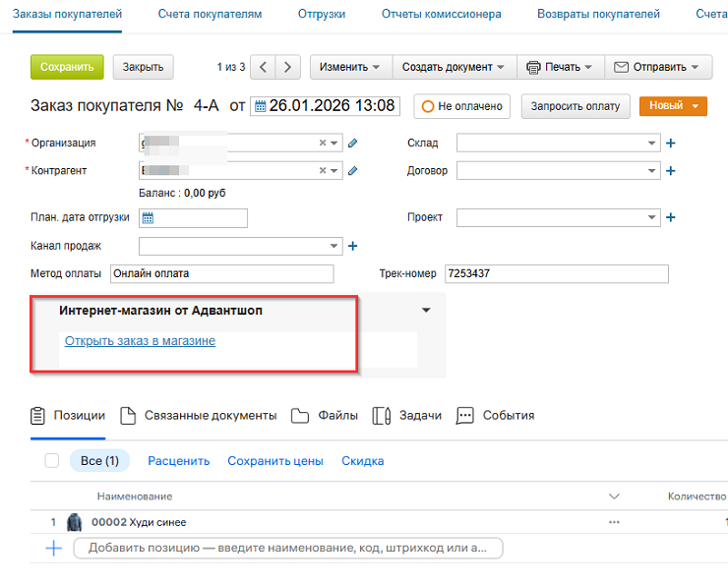The width and height of the screenshot is (728, 583).
Task: Select the Связанные документы tab
Action: click(199, 416)
